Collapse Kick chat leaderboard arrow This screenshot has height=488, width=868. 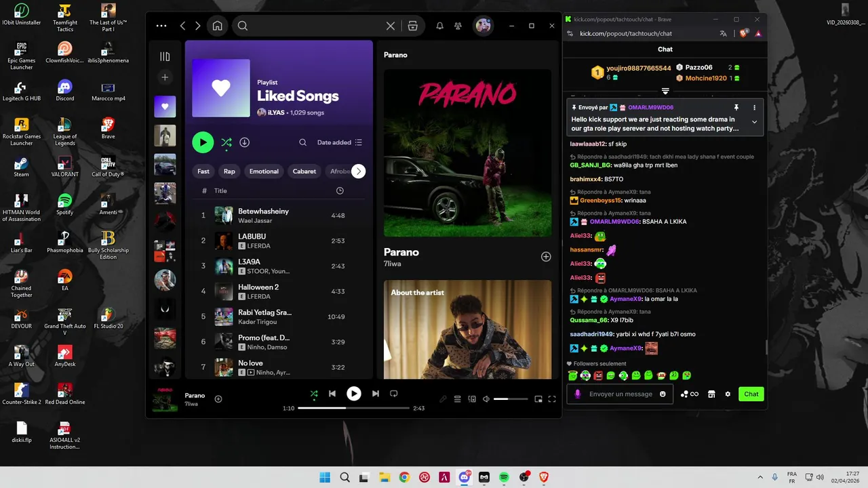pyautogui.click(x=665, y=91)
